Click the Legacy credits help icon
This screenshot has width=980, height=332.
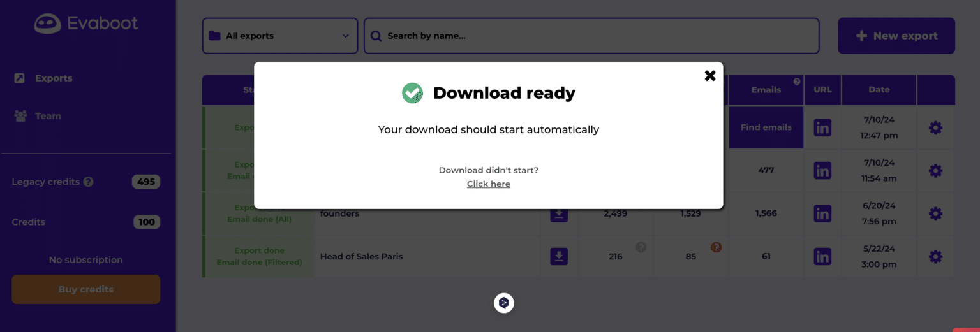(x=89, y=182)
